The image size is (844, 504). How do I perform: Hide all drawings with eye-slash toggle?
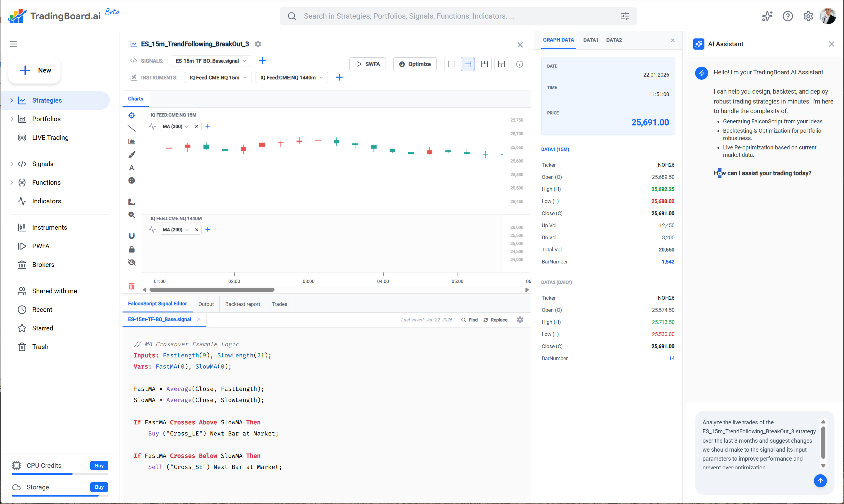pyautogui.click(x=132, y=262)
